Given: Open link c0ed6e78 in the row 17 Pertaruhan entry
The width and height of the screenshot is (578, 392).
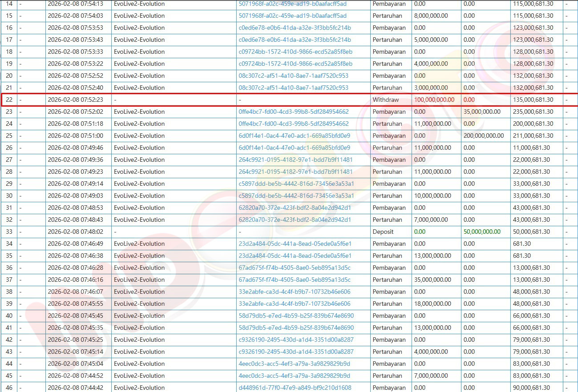Looking at the screenshot, I should (295, 40).
